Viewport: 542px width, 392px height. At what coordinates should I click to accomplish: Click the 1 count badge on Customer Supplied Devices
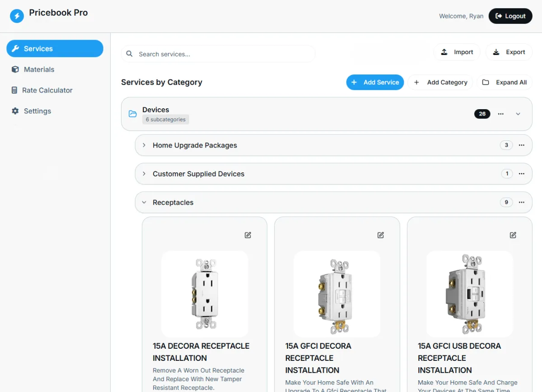pyautogui.click(x=507, y=174)
